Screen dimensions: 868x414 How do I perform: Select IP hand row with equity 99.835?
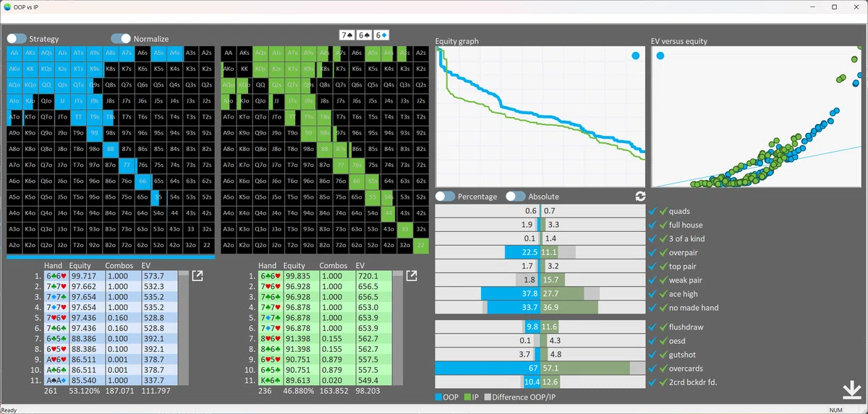click(x=324, y=276)
